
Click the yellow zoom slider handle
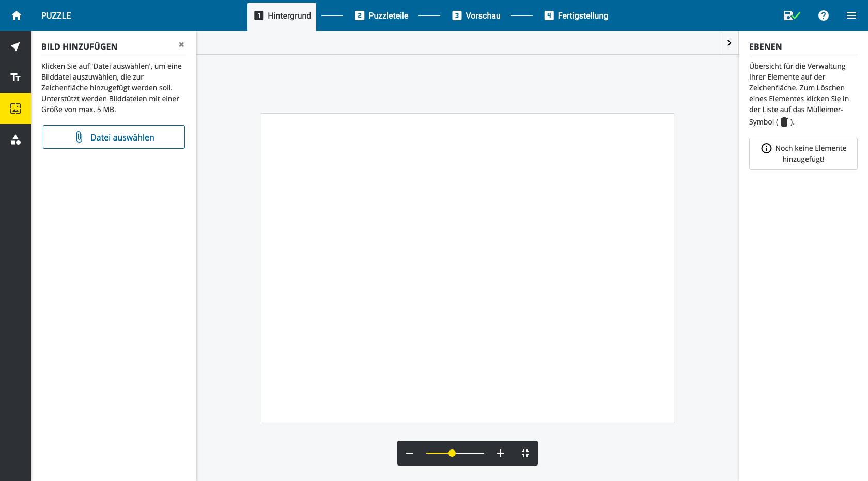click(452, 453)
